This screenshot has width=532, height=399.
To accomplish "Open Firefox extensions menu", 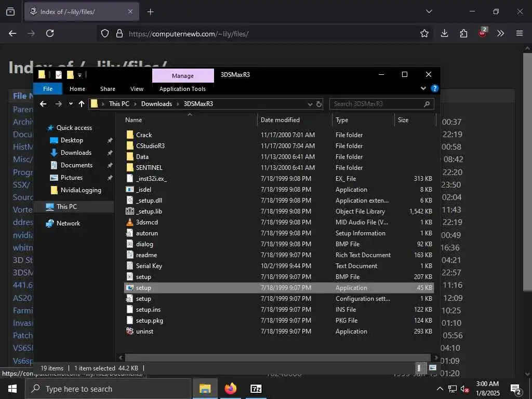I will tap(463, 33).
